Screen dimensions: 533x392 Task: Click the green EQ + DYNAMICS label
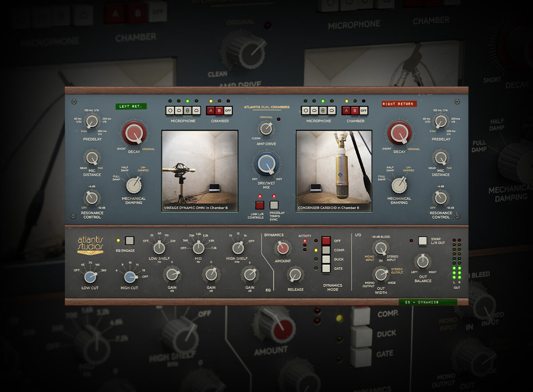428,302
